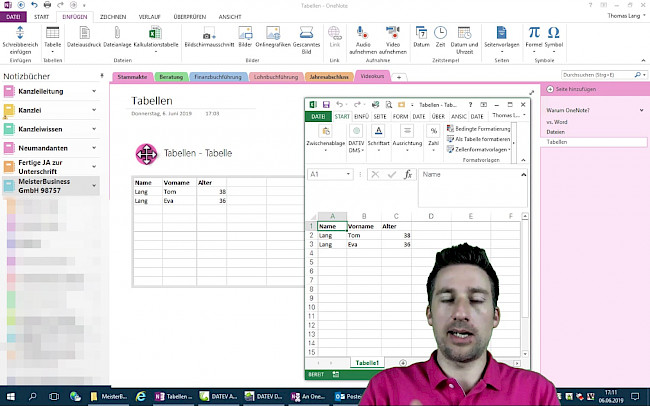Click Bedingte Formatierung in Excel

click(481, 128)
